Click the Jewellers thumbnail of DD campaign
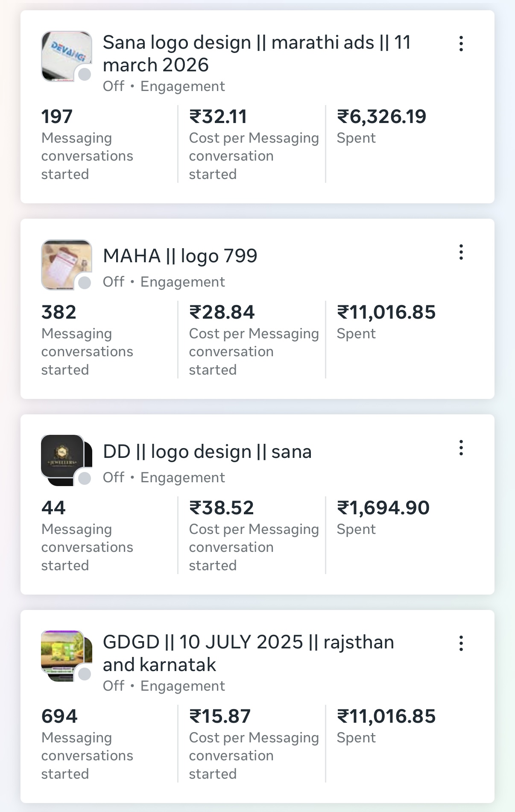515x812 pixels. tap(63, 456)
